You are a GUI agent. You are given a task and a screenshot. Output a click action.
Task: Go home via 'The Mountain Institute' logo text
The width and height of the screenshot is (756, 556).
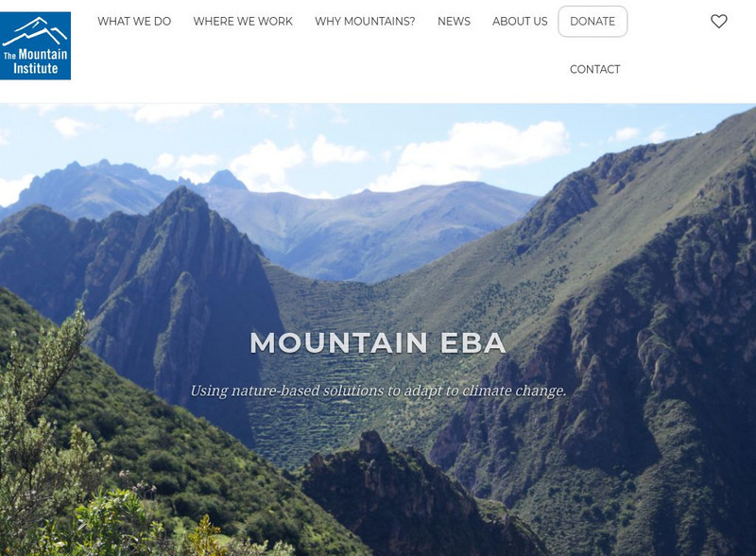click(x=35, y=61)
